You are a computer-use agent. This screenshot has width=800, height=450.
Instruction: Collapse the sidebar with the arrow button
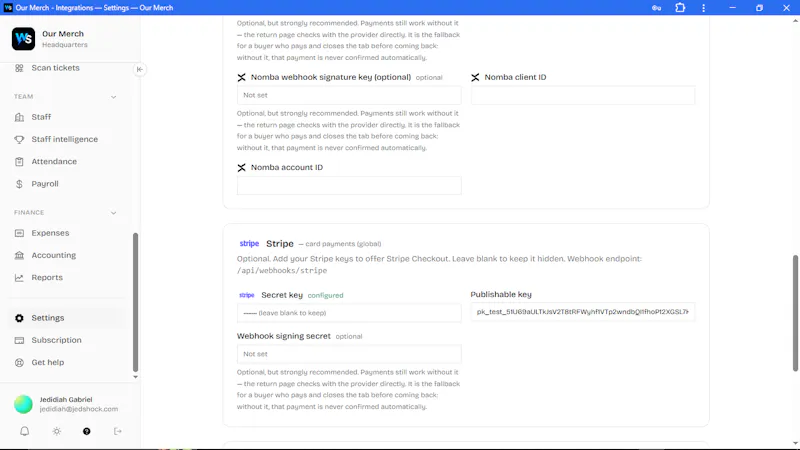(139, 69)
